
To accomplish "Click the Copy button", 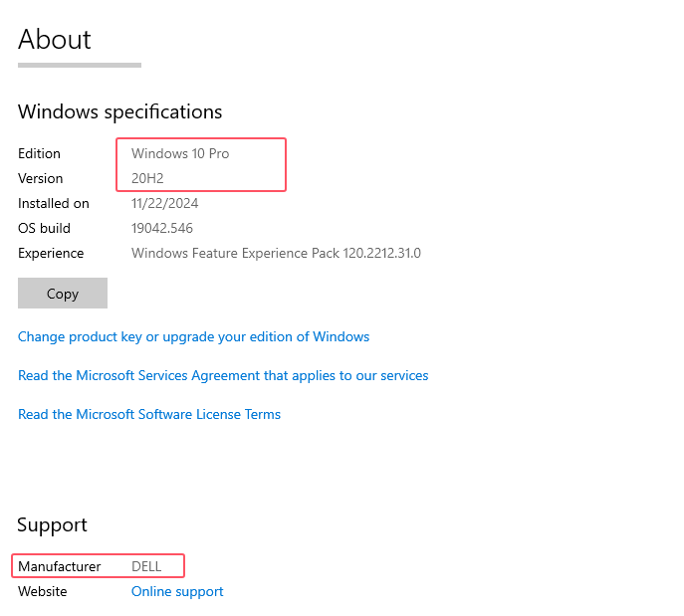I will 63,293.
